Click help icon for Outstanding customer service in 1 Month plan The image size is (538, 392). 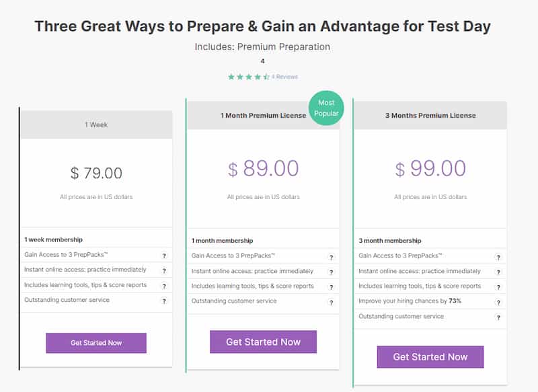331,301
